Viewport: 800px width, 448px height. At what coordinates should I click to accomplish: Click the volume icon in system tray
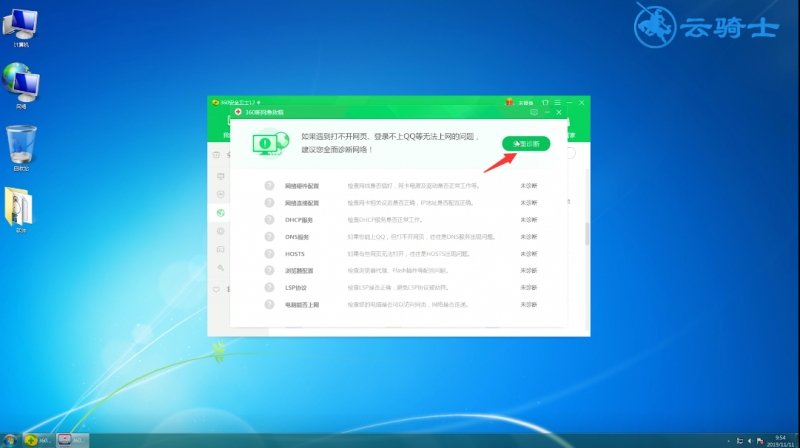[750, 441]
